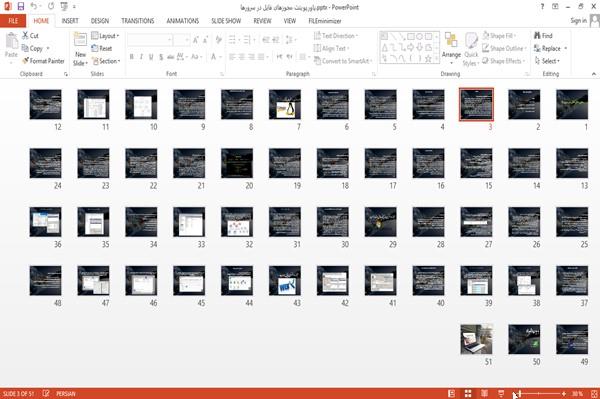The width and height of the screenshot is (600, 399).
Task: Switch to REVIEW tab
Action: click(262, 21)
